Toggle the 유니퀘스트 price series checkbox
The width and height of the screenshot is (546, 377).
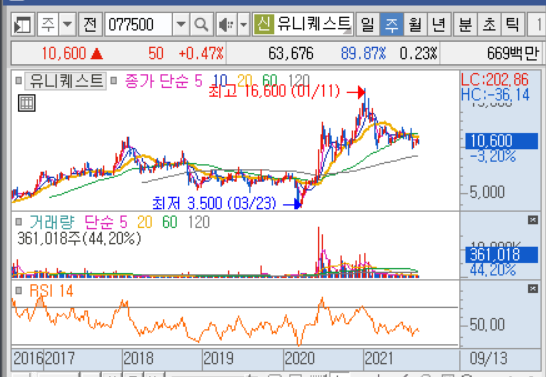pyautogui.click(x=18, y=81)
